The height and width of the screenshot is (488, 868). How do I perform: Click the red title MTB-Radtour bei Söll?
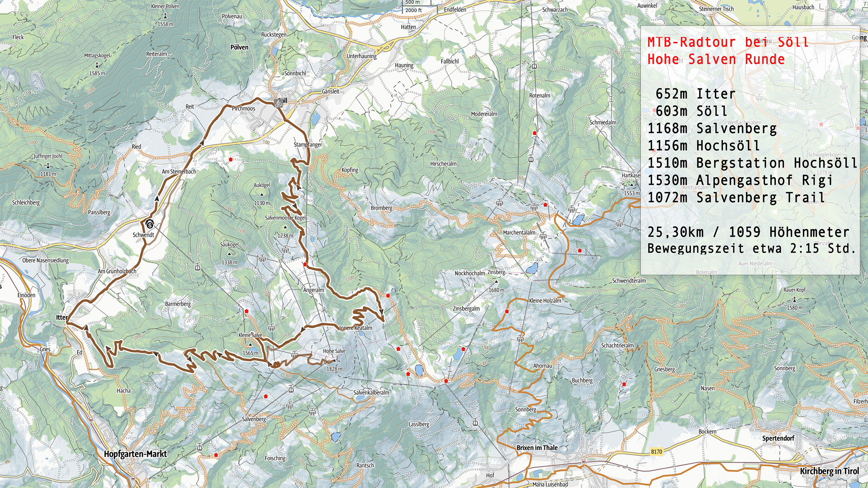tap(727, 42)
